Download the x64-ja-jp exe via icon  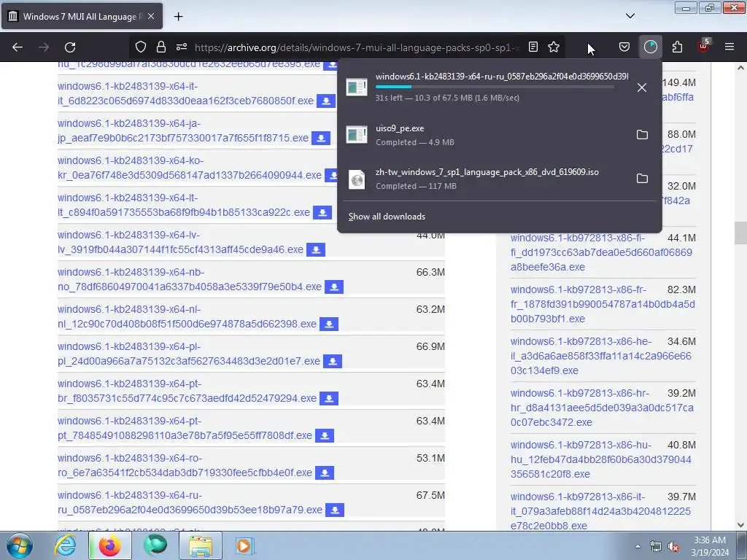321,139
